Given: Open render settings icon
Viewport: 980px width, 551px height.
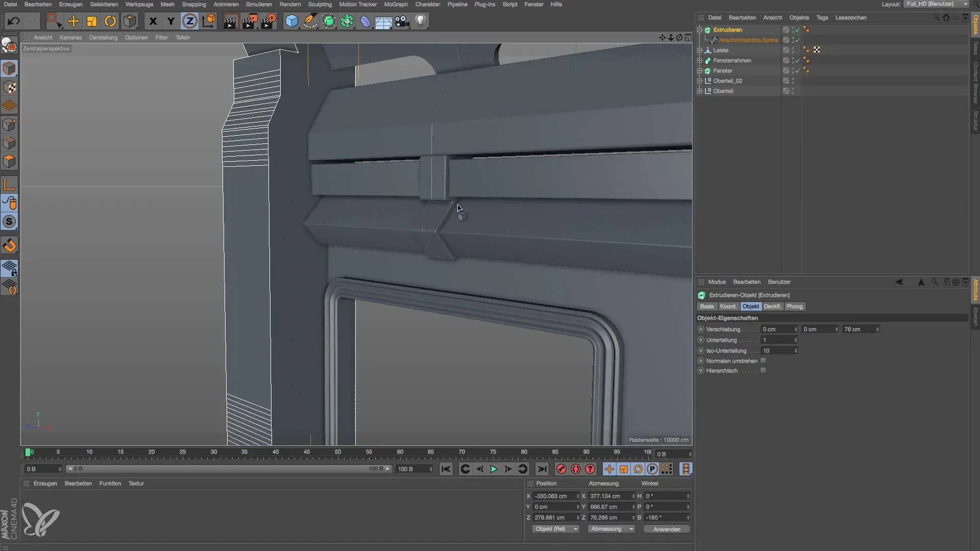Looking at the screenshot, I should [268, 21].
